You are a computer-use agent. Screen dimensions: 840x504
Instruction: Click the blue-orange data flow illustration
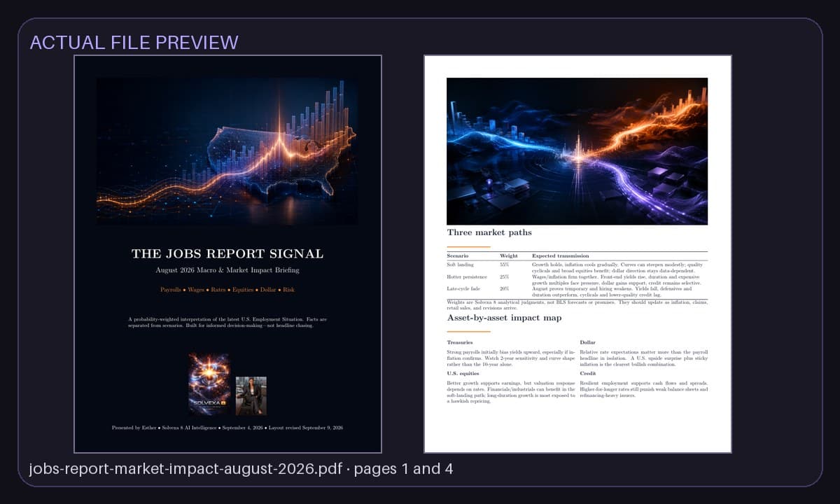(x=577, y=150)
